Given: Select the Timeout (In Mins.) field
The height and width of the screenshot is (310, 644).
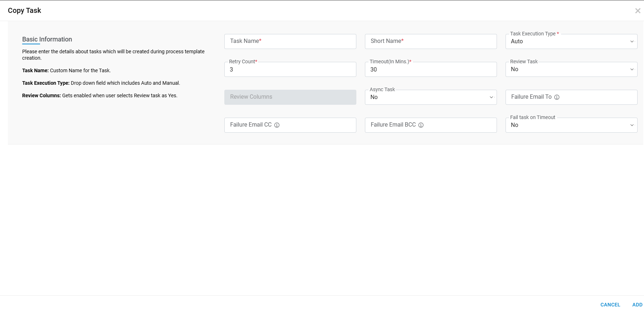Looking at the screenshot, I should point(430,69).
